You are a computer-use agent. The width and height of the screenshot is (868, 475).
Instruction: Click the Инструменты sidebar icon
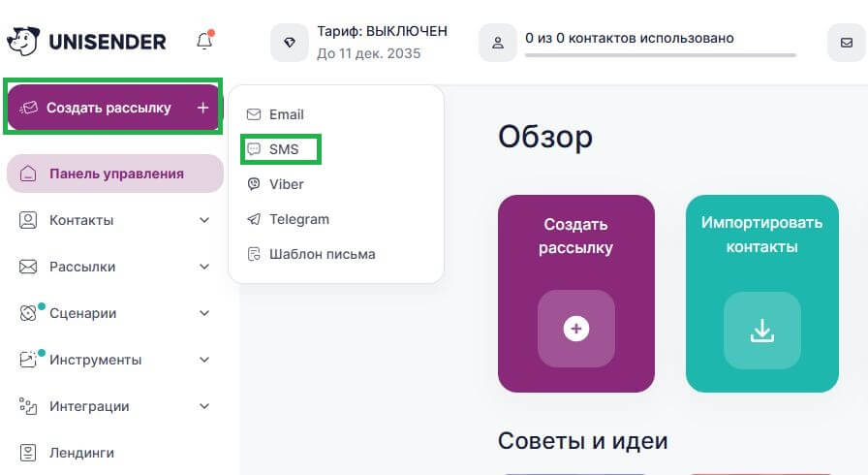pos(28,360)
